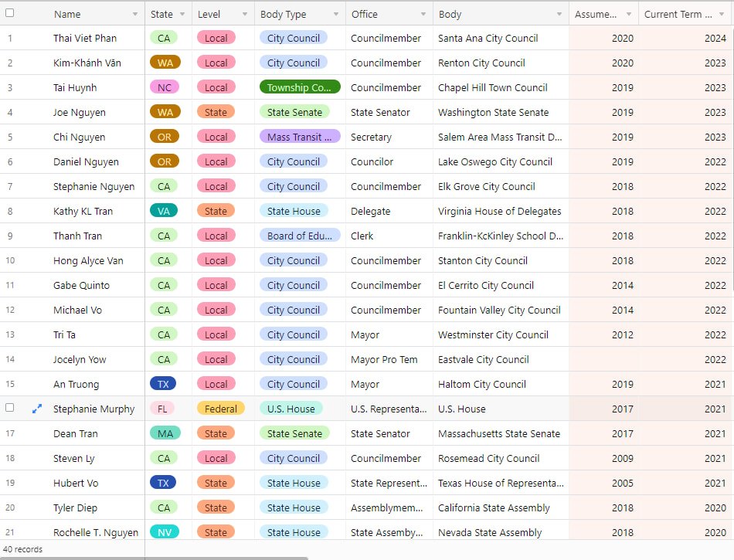This screenshot has width=734, height=560.
Task: Tick the select-all checkbox in header
Action: point(9,13)
